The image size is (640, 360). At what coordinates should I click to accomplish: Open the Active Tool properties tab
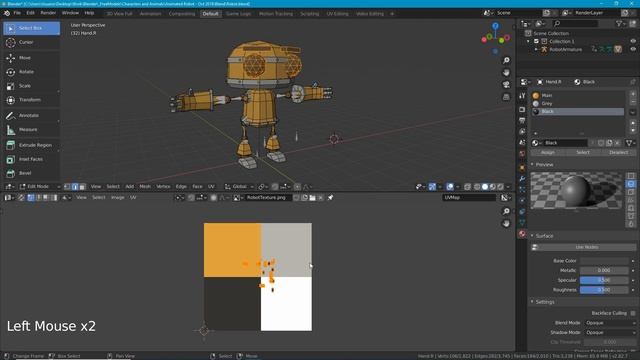coord(522,96)
